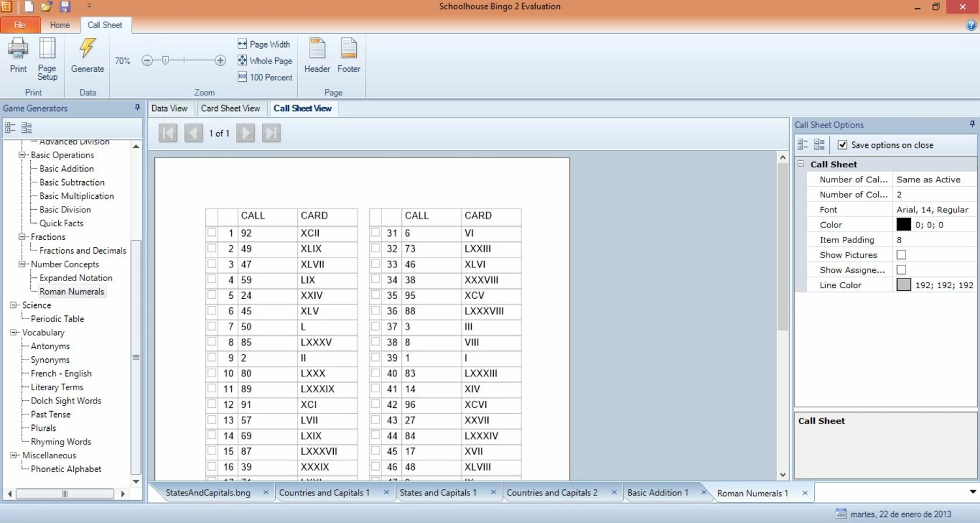
Task: Open the quick access toolbar dropdown arrow
Action: point(90,7)
